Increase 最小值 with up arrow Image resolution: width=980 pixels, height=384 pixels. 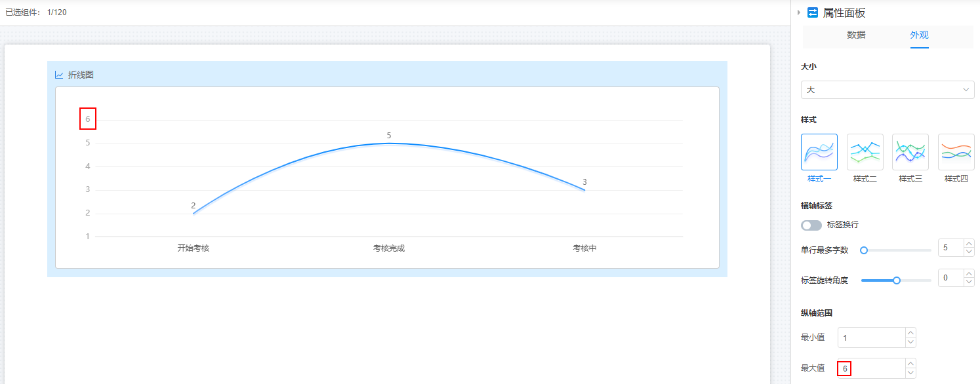click(910, 333)
